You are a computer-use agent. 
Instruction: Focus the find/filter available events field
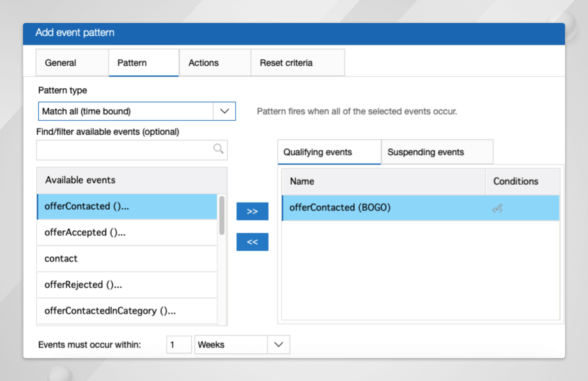tap(125, 150)
